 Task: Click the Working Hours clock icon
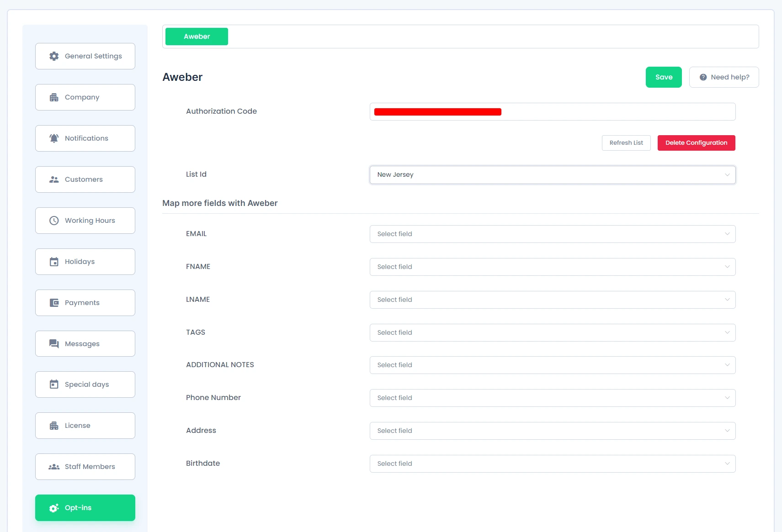54,221
